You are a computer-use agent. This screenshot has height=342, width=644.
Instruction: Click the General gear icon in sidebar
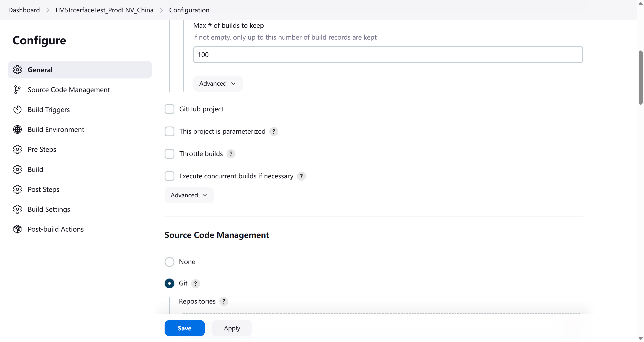pos(17,70)
